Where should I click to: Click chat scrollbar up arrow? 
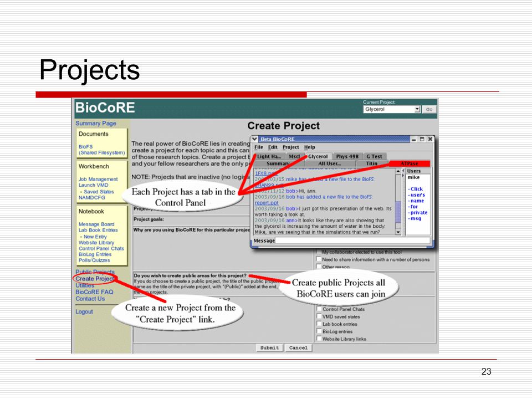pyautogui.click(x=398, y=171)
